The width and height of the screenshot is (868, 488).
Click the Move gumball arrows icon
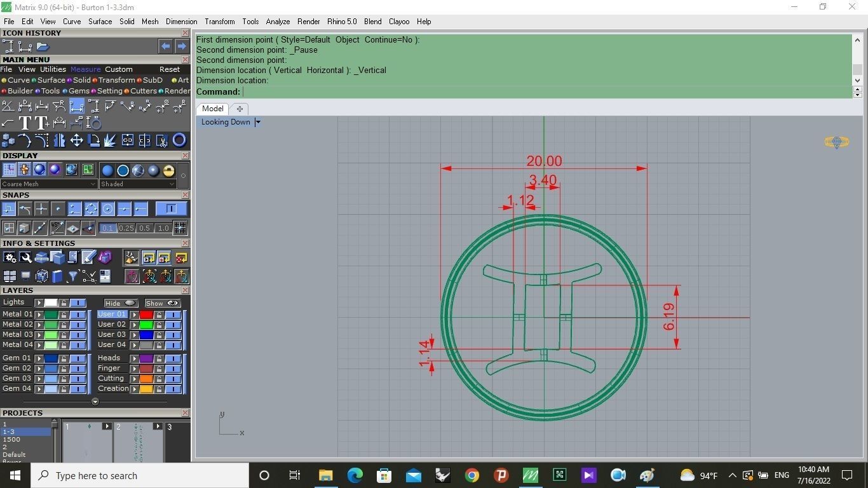(x=76, y=140)
